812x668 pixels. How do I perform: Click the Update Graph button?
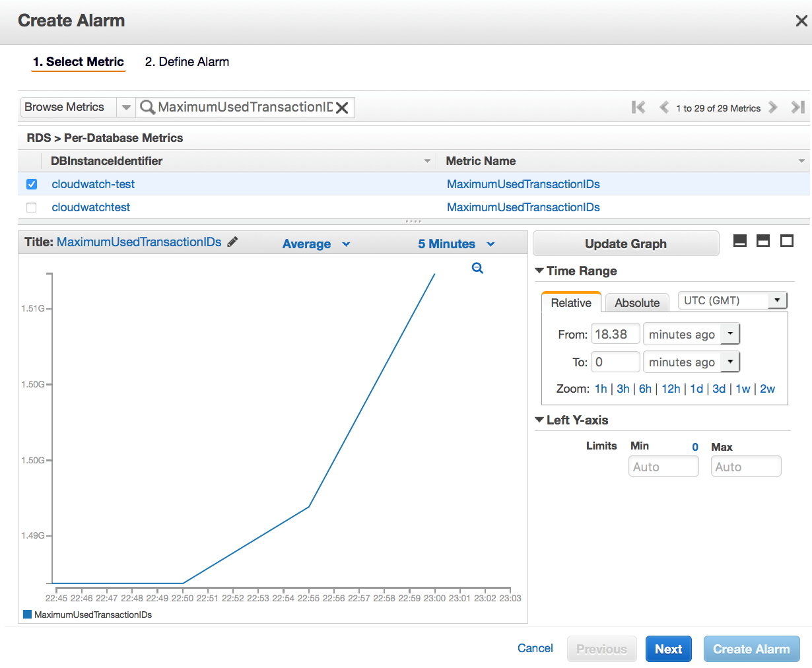[626, 244]
